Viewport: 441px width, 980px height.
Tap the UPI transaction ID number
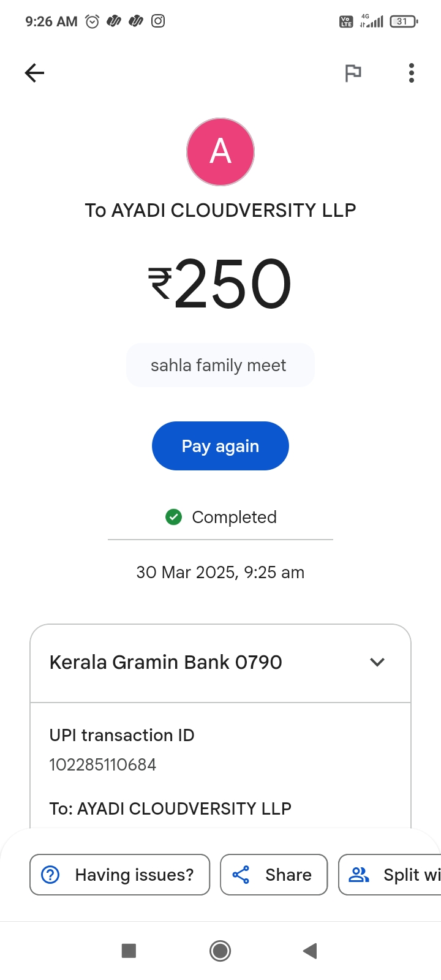103,764
